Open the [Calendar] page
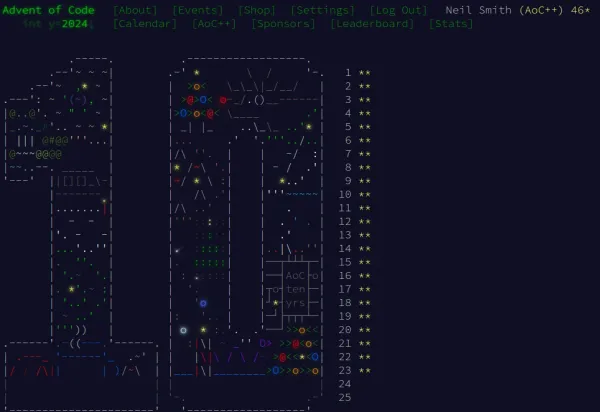Viewport: 600px width, 412px height. (x=145, y=24)
